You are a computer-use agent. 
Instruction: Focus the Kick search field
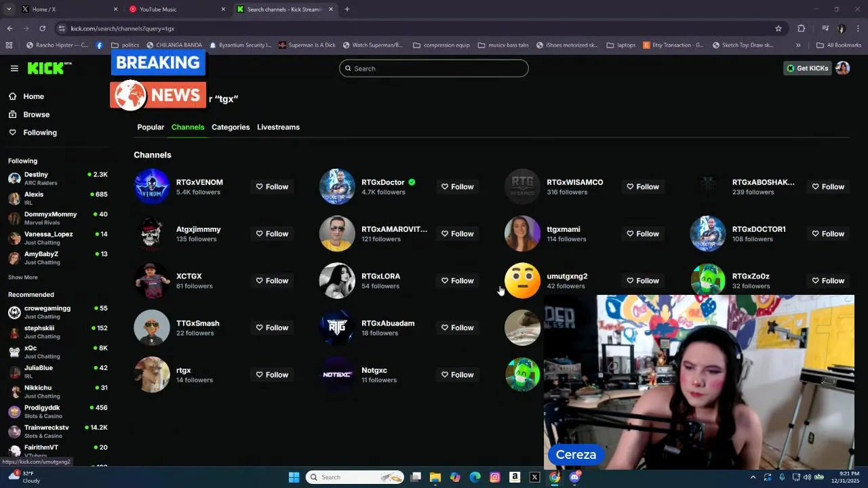pos(434,68)
